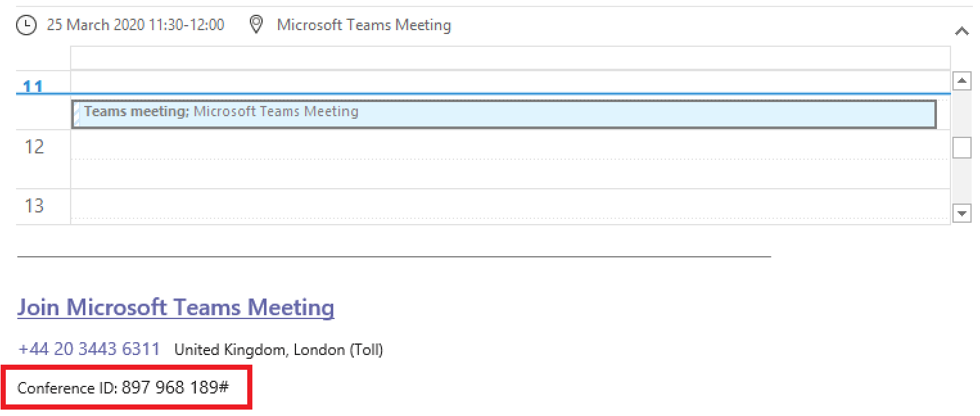The height and width of the screenshot is (416, 980).
Task: Click the +44 20 3443 6311 dial-in number
Action: coord(89,349)
